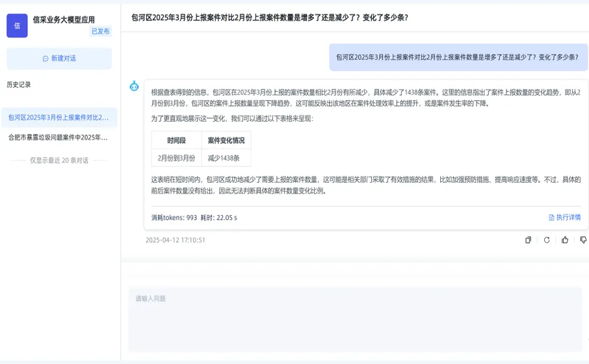The image size is (589, 364).
Task: Click the document icon beside 执行详情
Action: 551,218
